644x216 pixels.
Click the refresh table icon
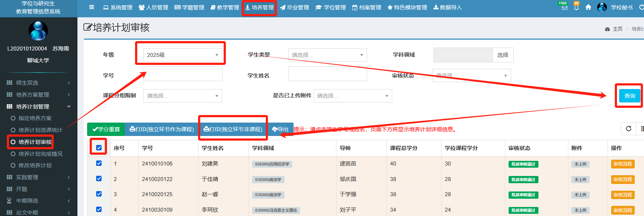pyautogui.click(x=629, y=129)
